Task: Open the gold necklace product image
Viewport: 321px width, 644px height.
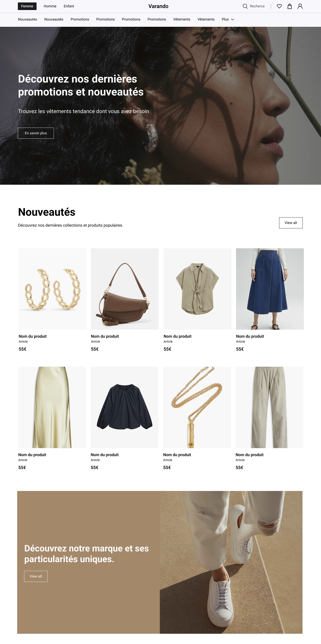Action: [x=197, y=407]
